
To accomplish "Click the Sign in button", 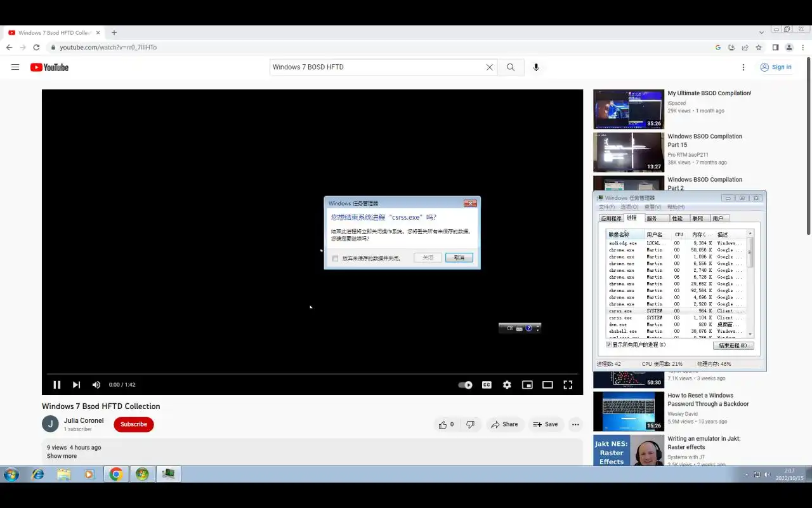I will pos(775,67).
